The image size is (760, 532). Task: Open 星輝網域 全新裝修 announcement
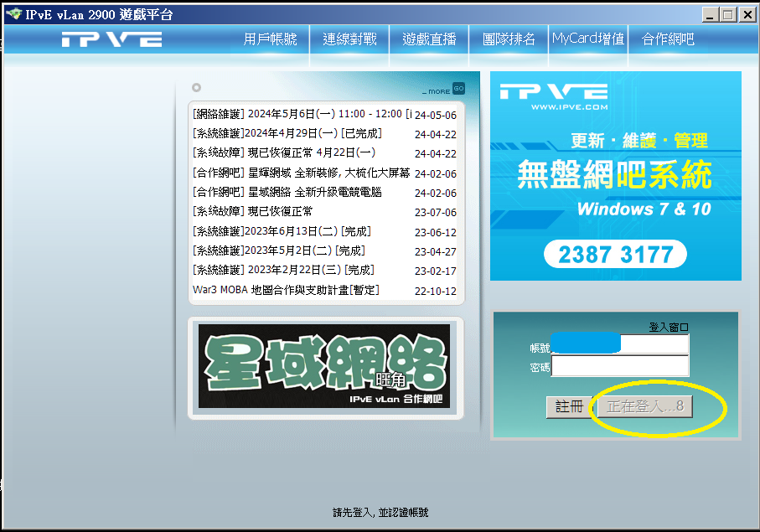[x=301, y=173]
